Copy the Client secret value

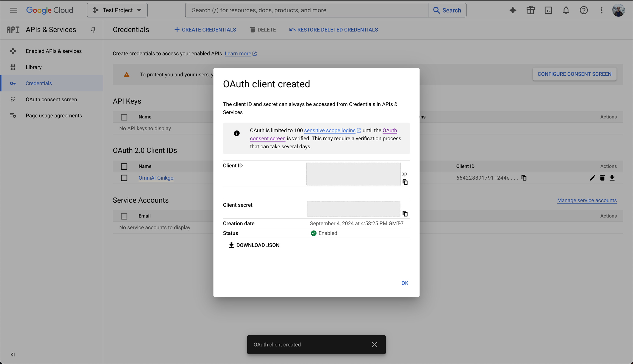405,213
